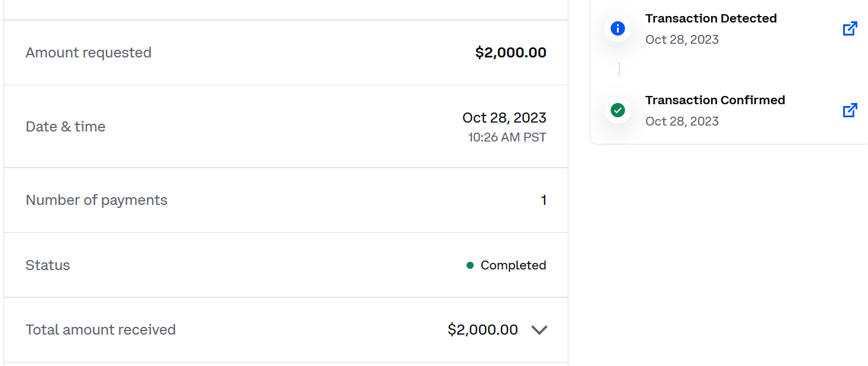Viewport: 868px width, 366px height.
Task: Click the 10:26 AM PST time text
Action: pyautogui.click(x=507, y=137)
